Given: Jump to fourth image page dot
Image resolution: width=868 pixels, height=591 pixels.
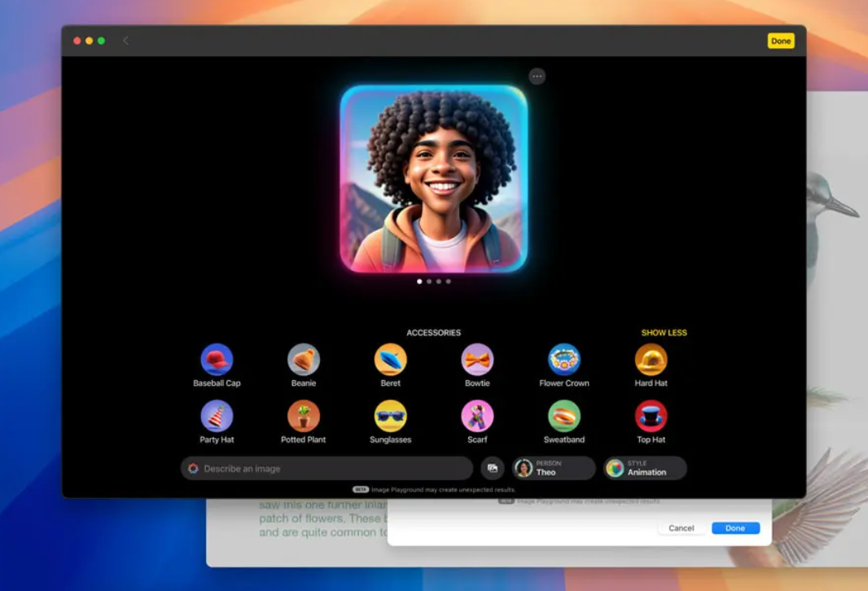Looking at the screenshot, I should point(449,282).
